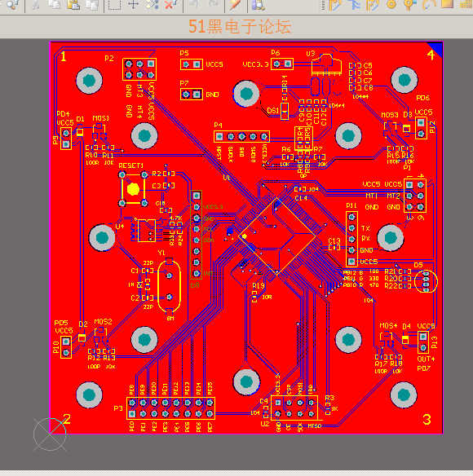Click the Undo arrow icon
Image resolution: width=473 pixels, height=476 pixels.
[x=194, y=4]
